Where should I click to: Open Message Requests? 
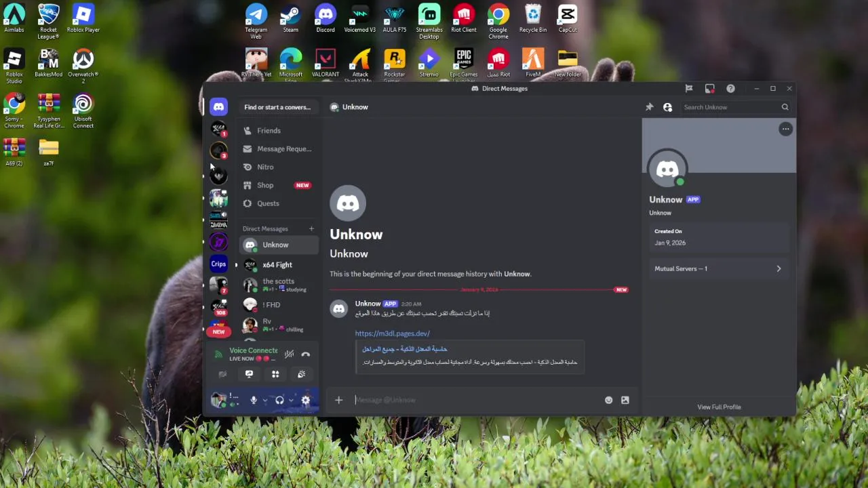[x=279, y=148]
